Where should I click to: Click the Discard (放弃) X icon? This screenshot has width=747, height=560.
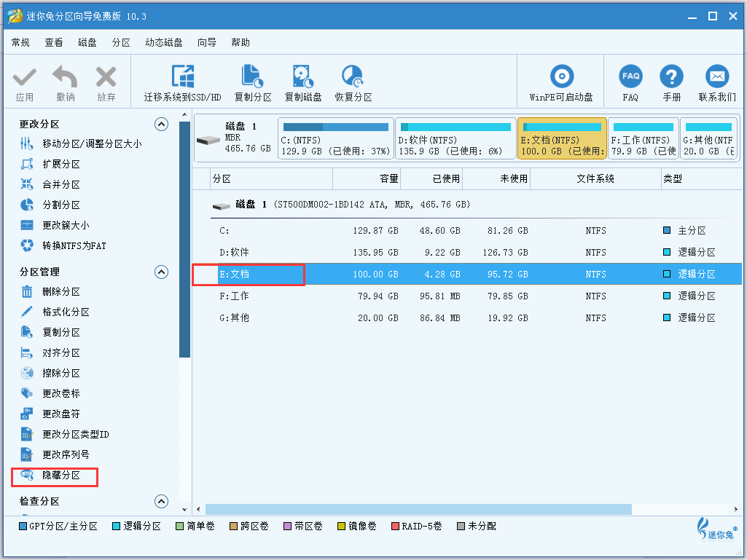coord(106,76)
